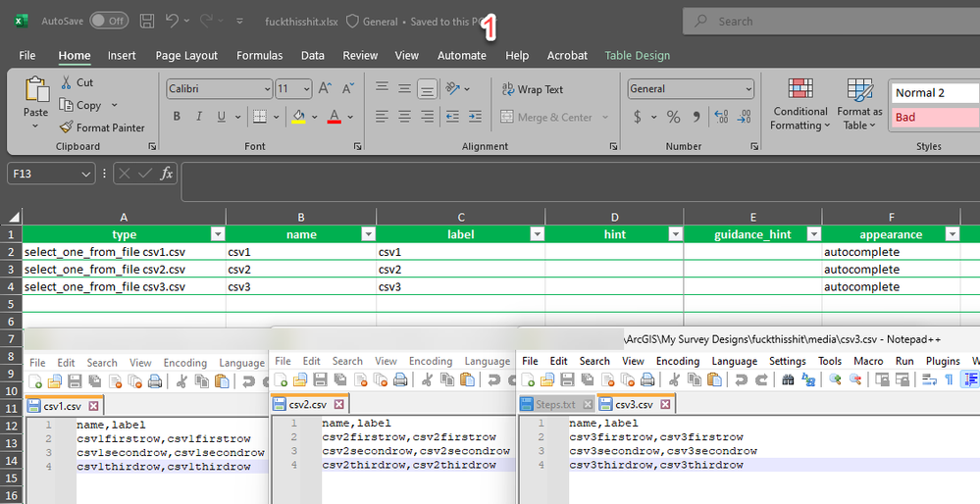Open the Plugins menu in Notepad++
980x504 pixels.
[x=943, y=361]
